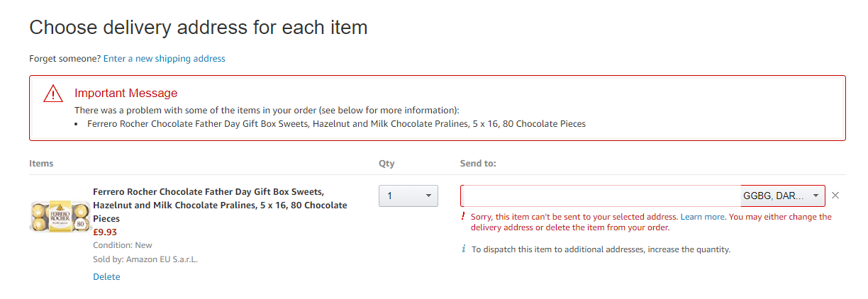Click the bold Ferrero Rocher product title
Image resolution: width=868 pixels, height=299 pixels.
point(220,205)
